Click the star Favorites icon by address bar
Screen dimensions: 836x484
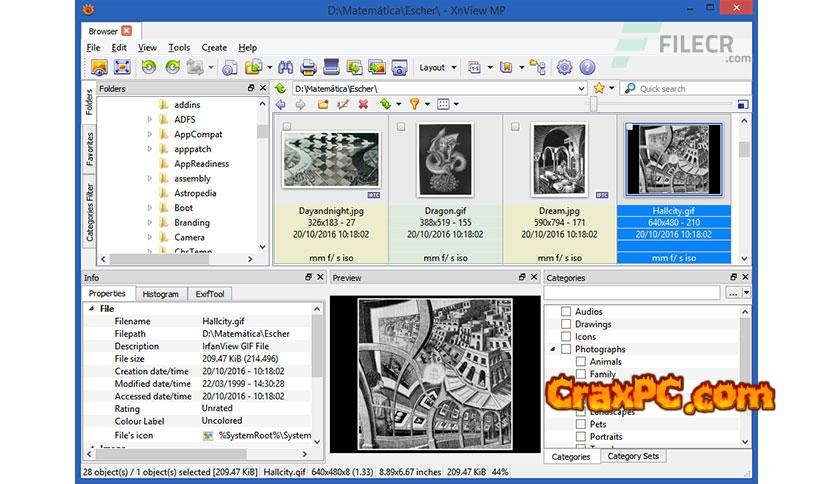coord(599,88)
